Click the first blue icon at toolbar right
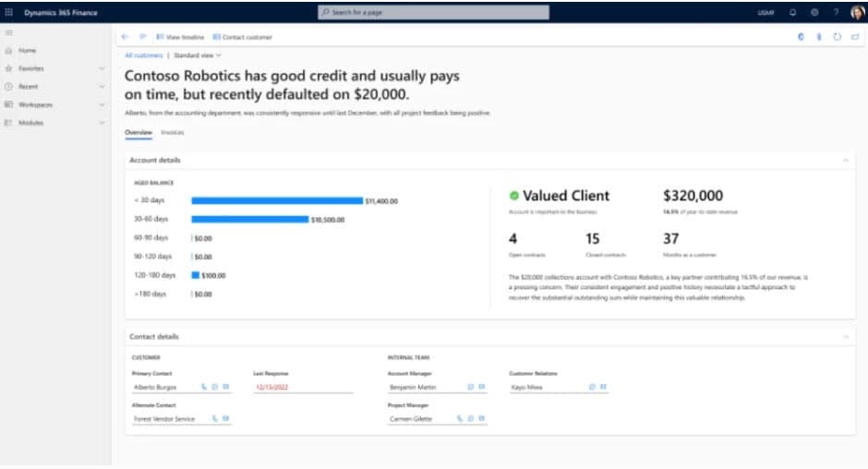 tap(801, 37)
